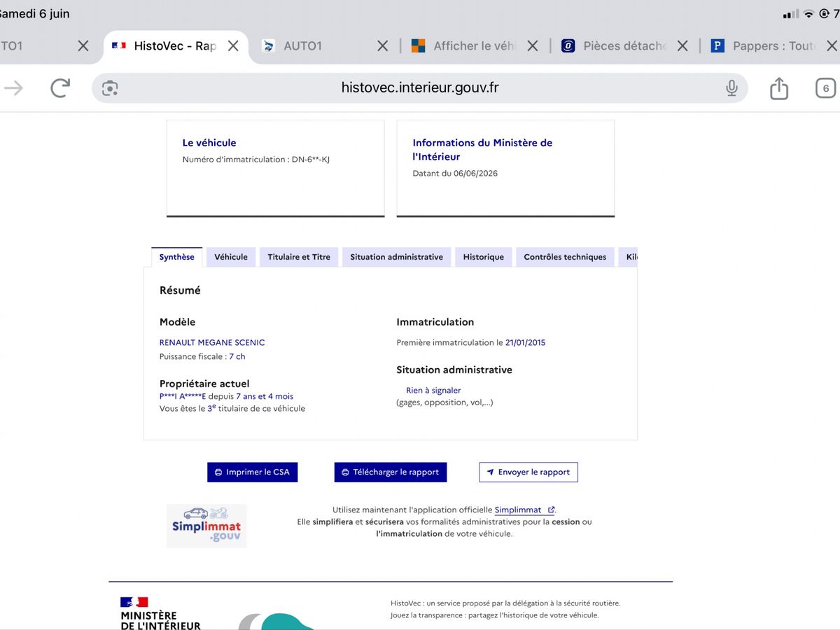Switch to the Pappers tab
840x630 pixels.
pyautogui.click(x=763, y=45)
